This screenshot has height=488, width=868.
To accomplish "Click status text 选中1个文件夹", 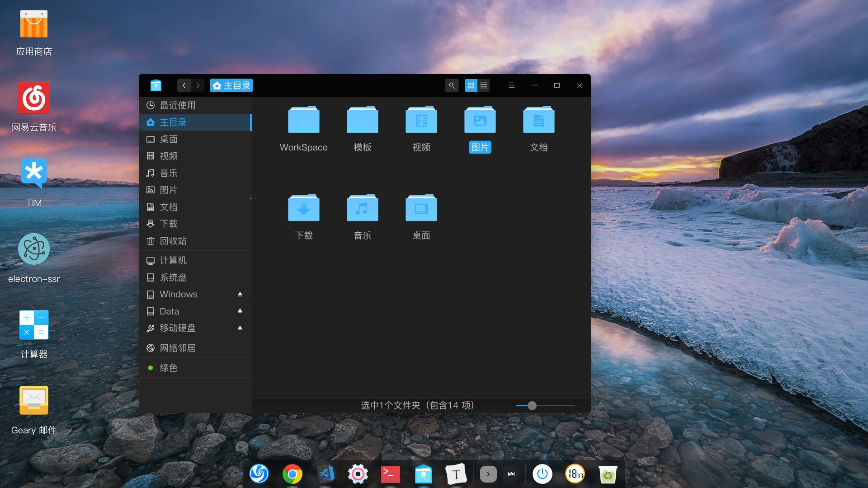I will point(390,405).
